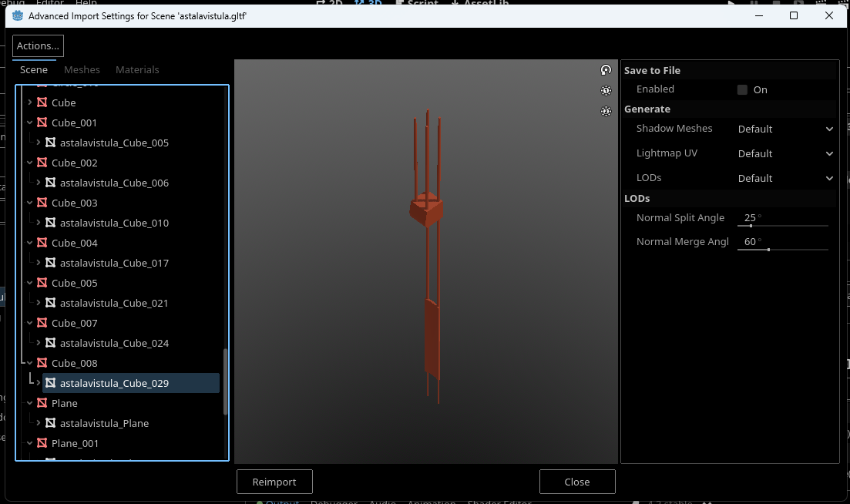Click the Godot logo in title bar
Image resolution: width=850 pixels, height=504 pixels.
pyautogui.click(x=18, y=15)
